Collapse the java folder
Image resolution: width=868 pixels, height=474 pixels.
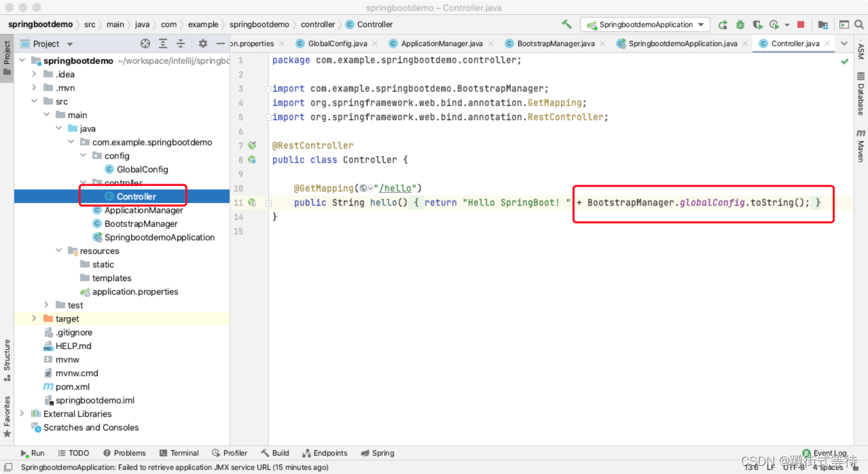click(59, 128)
